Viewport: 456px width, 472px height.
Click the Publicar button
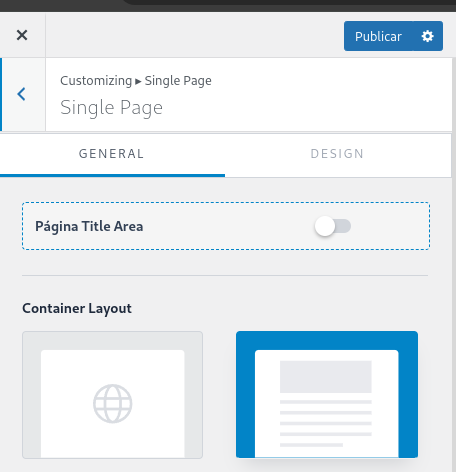[378, 36]
